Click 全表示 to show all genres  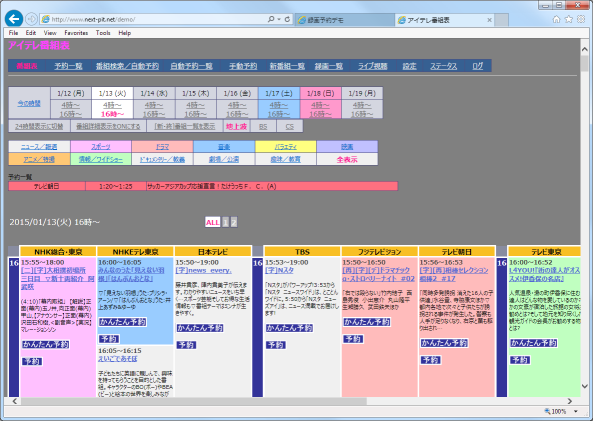(x=347, y=159)
